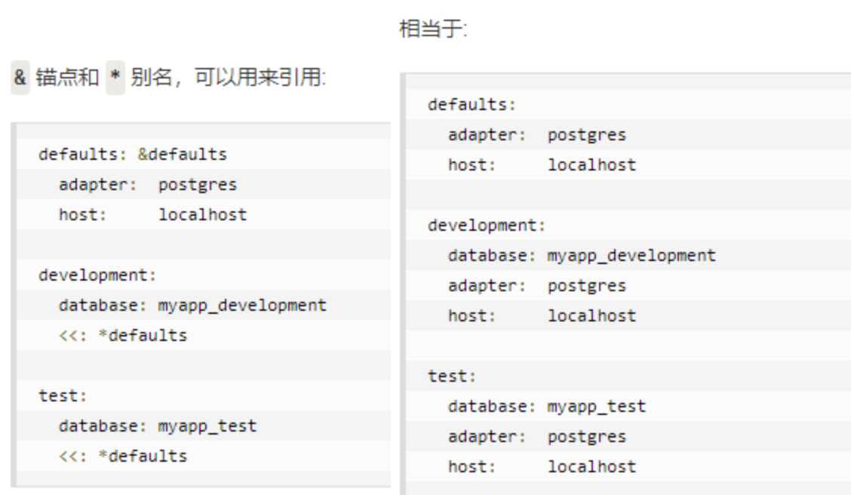Click 'adapter:' under right test section
This screenshot has width=854, height=504.
(x=487, y=436)
